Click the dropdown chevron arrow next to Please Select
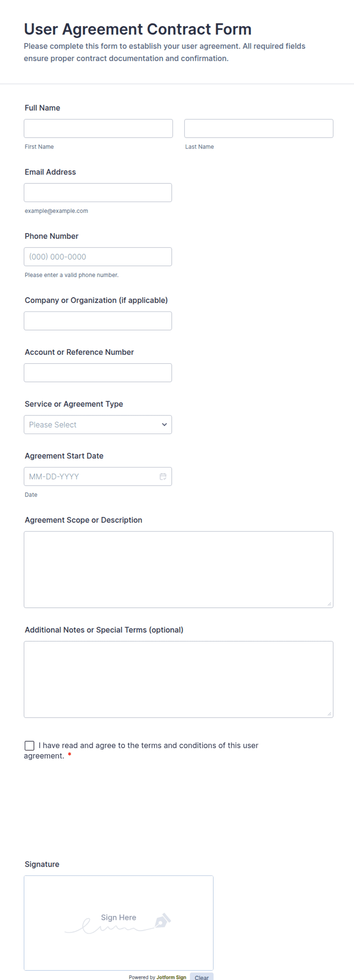Screen dimensions: 354x980 point(164,424)
